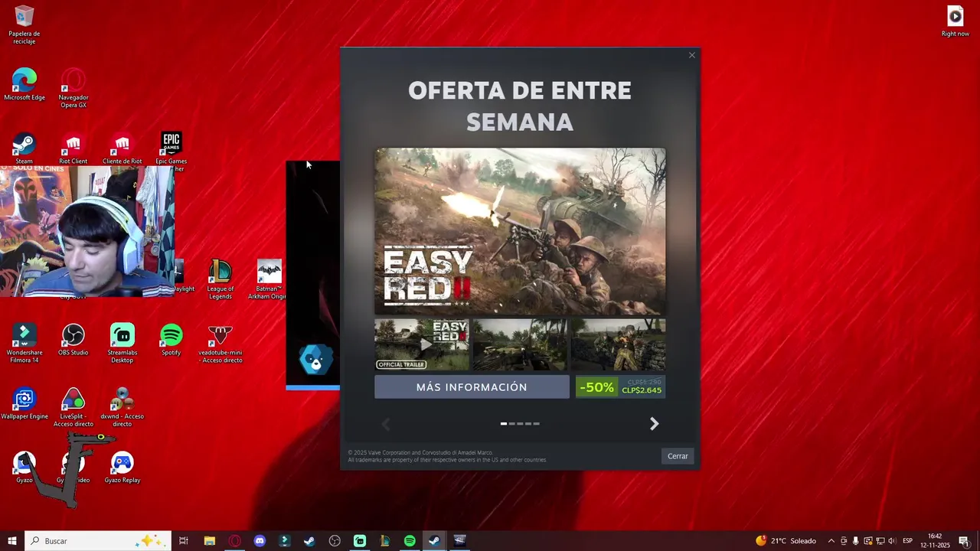Open the Papelera de reciclaje desktop icon
The image size is (980, 551).
(x=24, y=24)
